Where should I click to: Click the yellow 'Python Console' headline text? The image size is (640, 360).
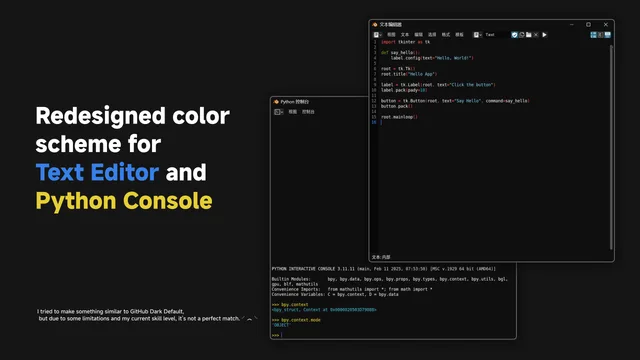[124, 201]
